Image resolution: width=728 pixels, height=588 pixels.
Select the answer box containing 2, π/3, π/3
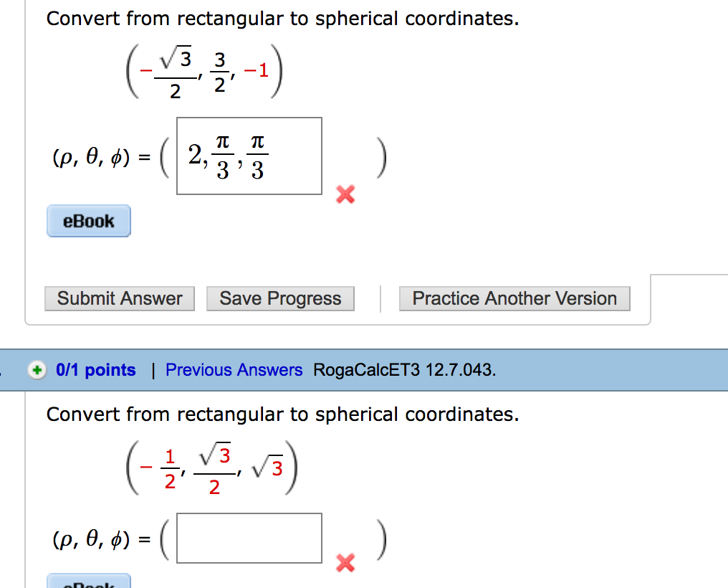[x=249, y=156]
